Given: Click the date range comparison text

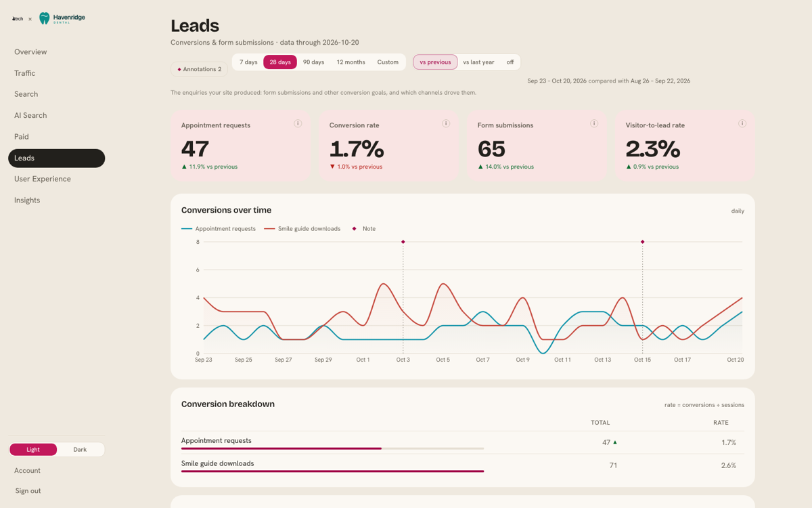Looking at the screenshot, I should coord(609,81).
